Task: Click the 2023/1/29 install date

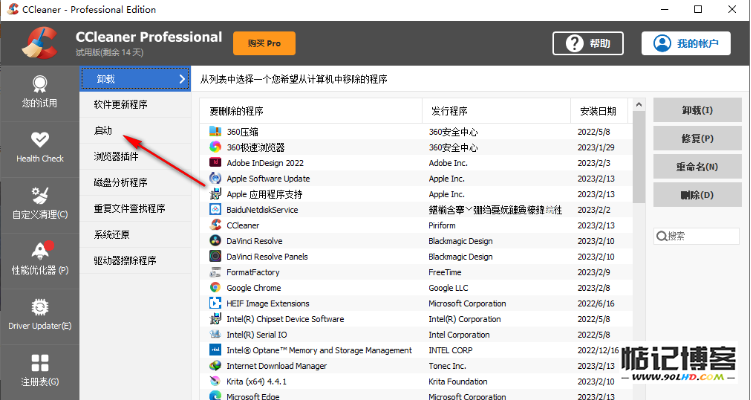Action: 596,148
